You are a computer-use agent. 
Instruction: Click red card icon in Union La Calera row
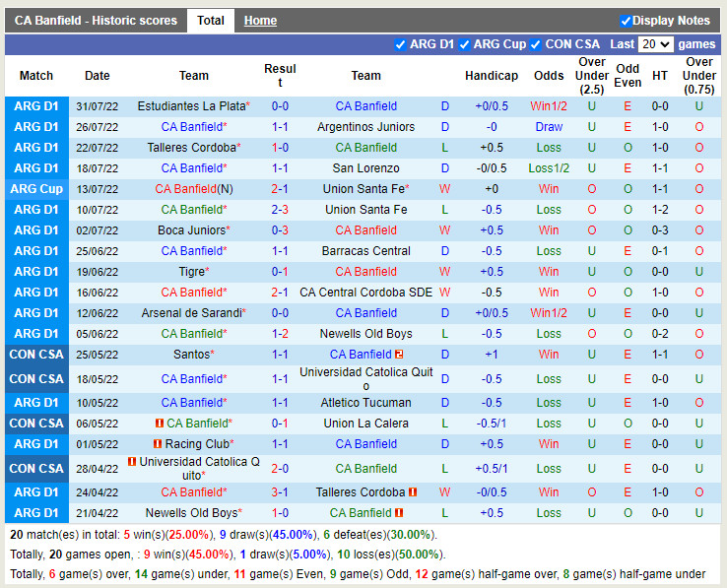[x=159, y=424]
